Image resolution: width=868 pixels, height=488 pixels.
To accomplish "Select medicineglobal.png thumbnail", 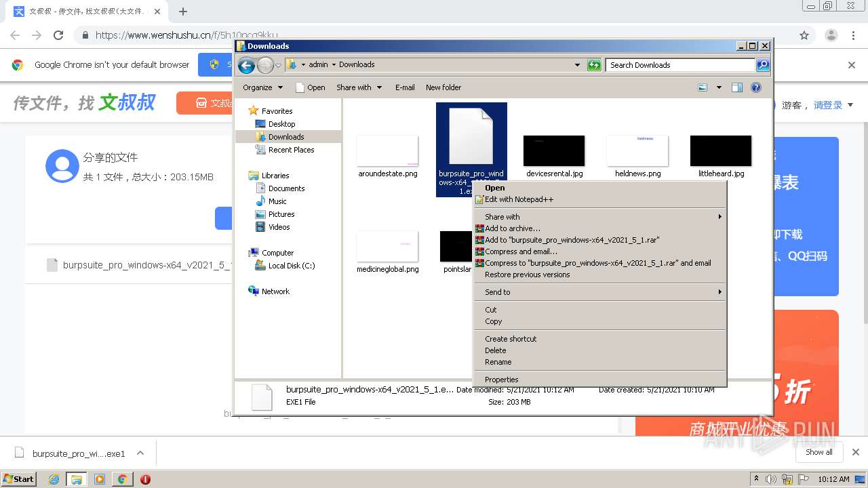I will tap(387, 246).
